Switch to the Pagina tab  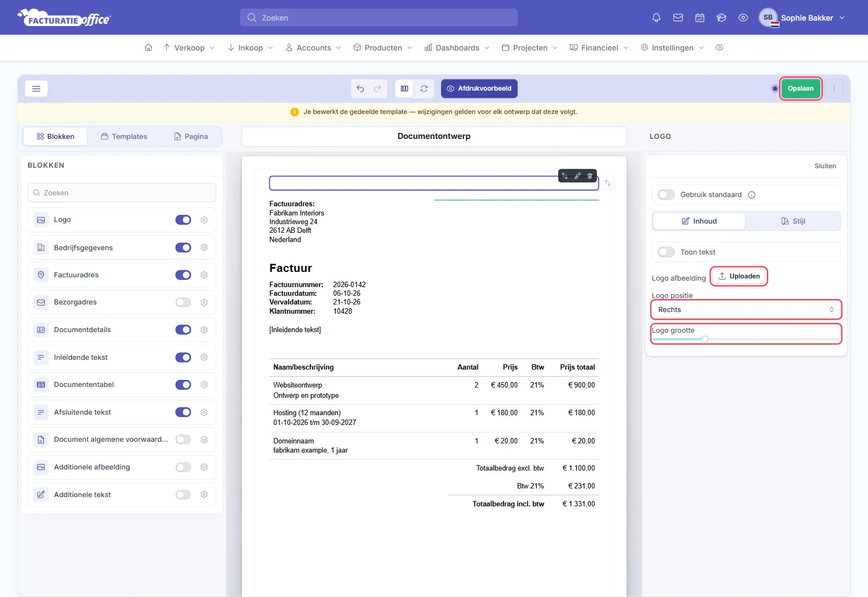tap(191, 137)
